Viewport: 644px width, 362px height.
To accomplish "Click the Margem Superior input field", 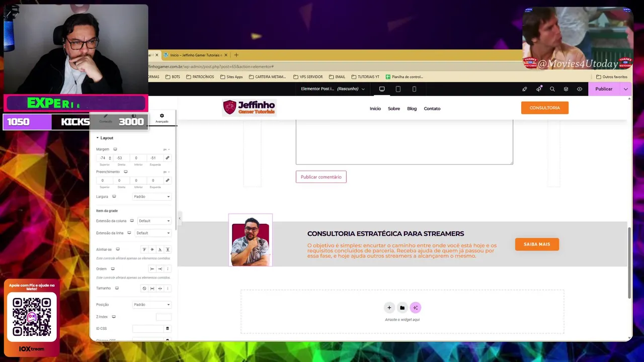I will (x=104, y=158).
